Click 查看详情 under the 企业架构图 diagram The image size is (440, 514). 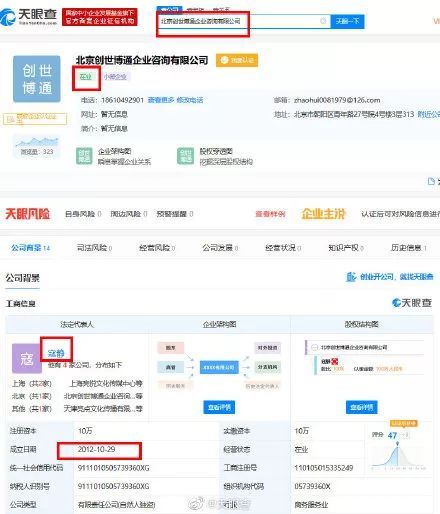tap(219, 407)
